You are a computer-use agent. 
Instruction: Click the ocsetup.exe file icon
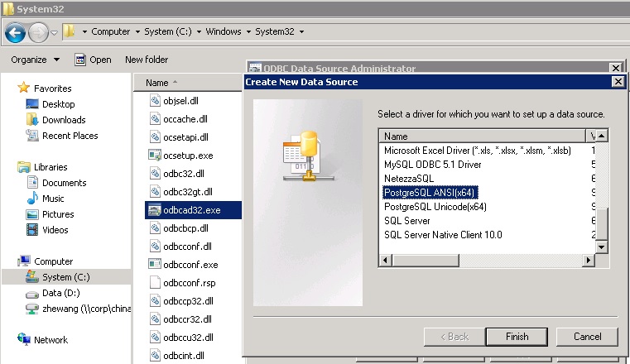(155, 156)
